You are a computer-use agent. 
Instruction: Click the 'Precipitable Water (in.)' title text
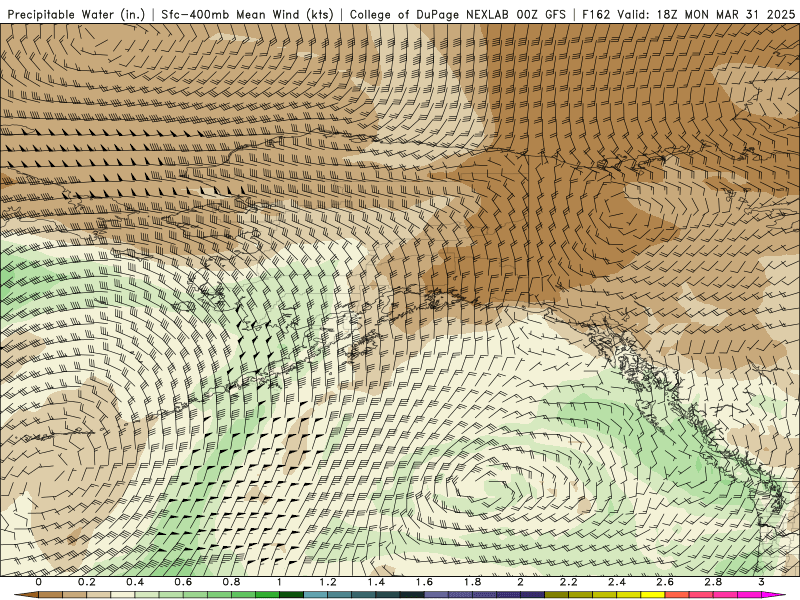[76, 14]
